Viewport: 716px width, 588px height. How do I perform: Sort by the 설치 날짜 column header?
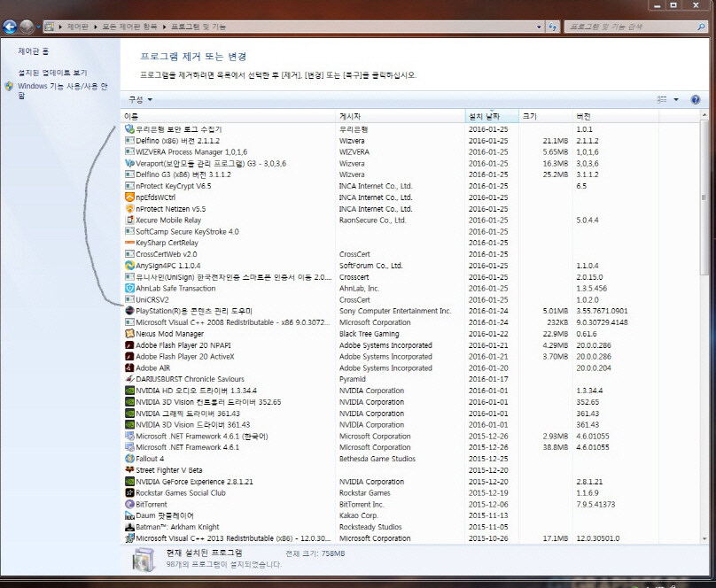point(491,116)
